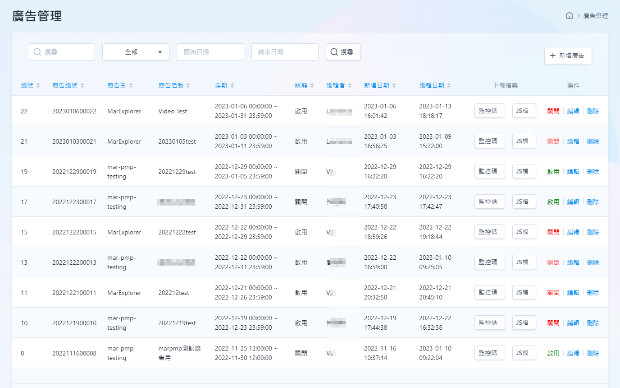Viewport: 620px width, 388px height.
Task: Sort by the 編號 column sort arrows
Action: [38, 85]
